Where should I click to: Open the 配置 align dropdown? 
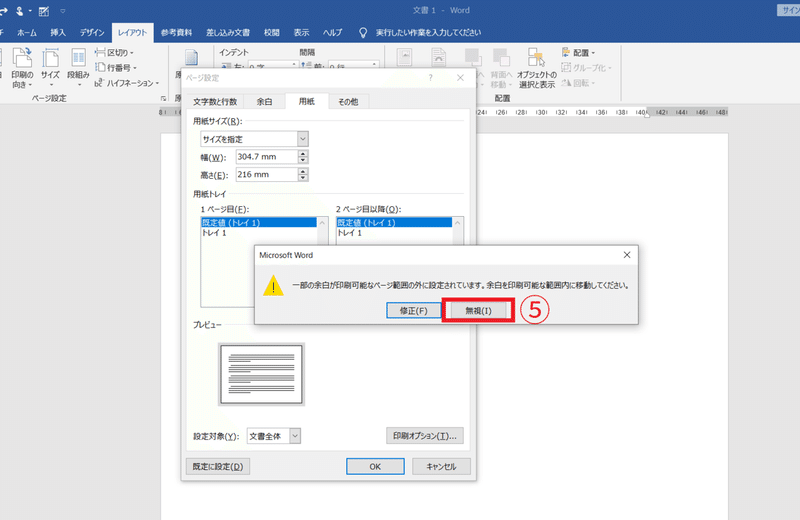579,53
